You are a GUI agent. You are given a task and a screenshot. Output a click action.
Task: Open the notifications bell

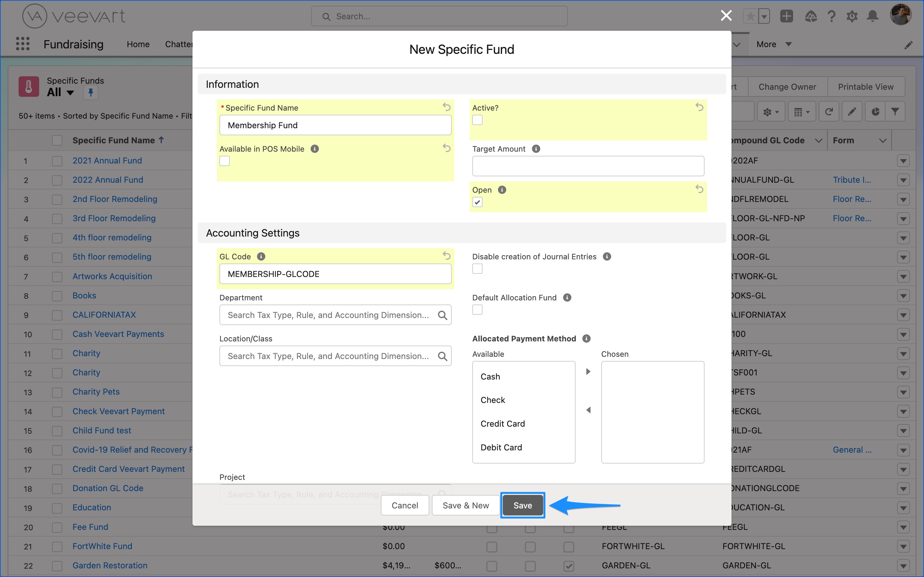pyautogui.click(x=872, y=16)
